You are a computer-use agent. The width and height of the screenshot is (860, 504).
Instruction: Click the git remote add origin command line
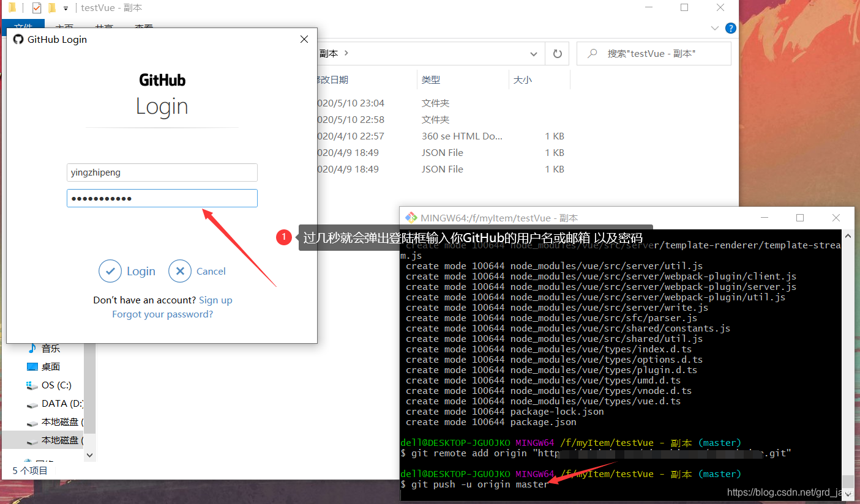coord(596,453)
